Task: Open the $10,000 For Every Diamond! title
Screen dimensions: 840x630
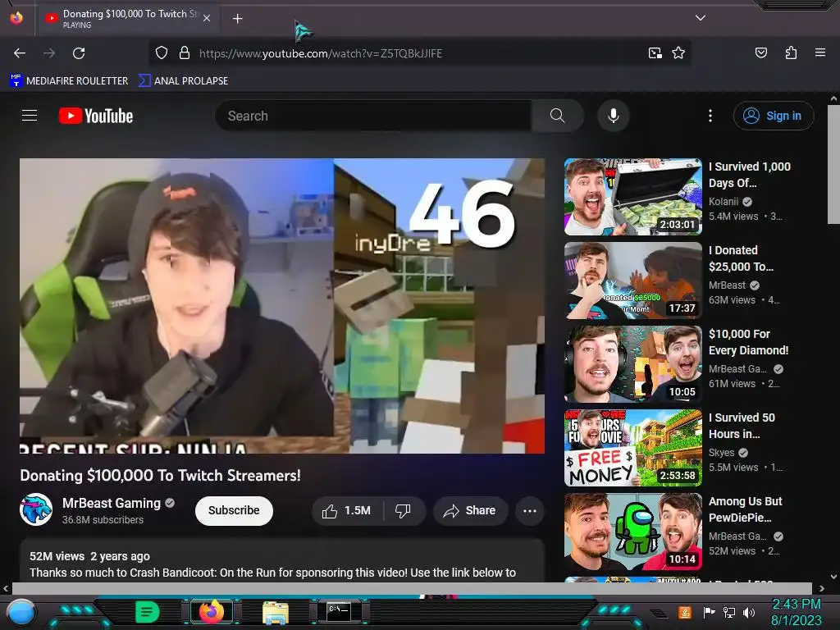Action: pyautogui.click(x=748, y=342)
